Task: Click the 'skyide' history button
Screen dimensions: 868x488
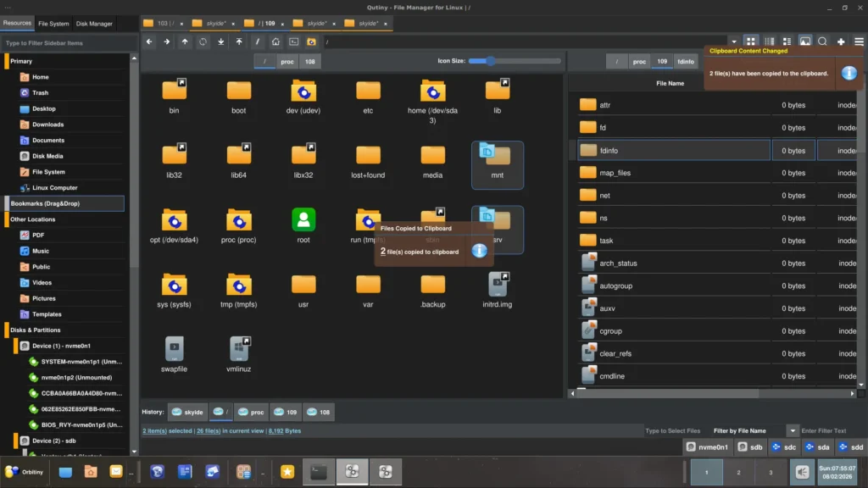Action: tap(187, 412)
